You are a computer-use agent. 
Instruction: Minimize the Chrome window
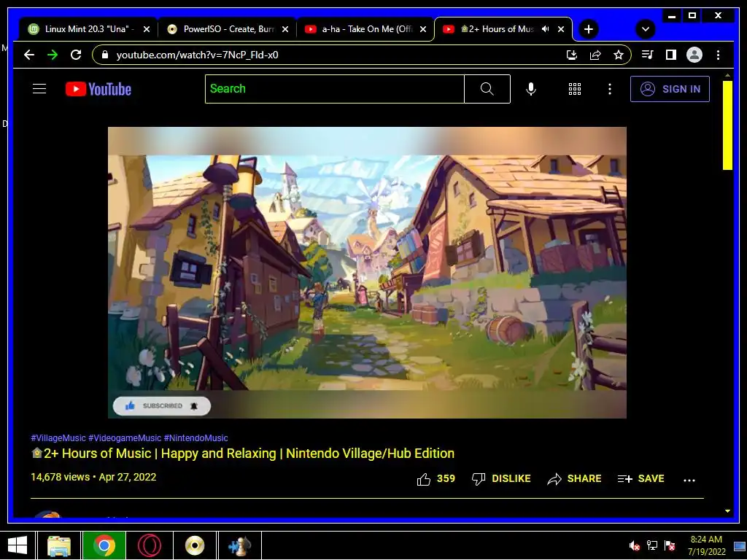[x=672, y=15]
